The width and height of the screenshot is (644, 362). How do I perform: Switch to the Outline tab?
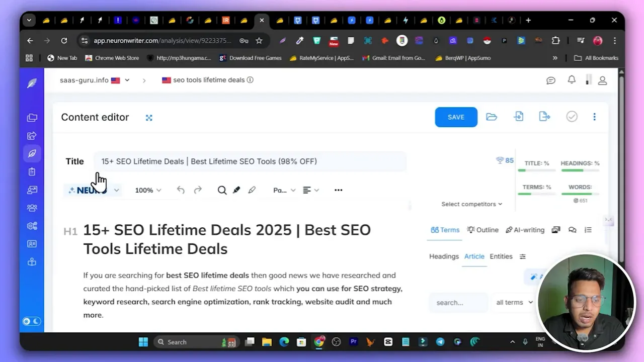coord(482,230)
